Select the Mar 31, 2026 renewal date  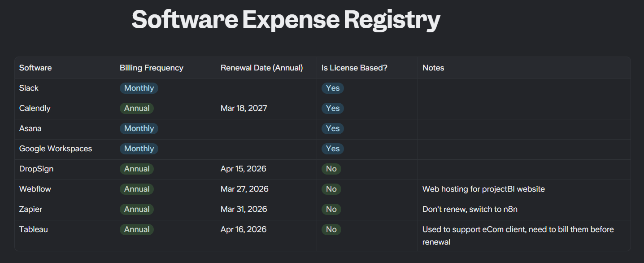click(244, 209)
